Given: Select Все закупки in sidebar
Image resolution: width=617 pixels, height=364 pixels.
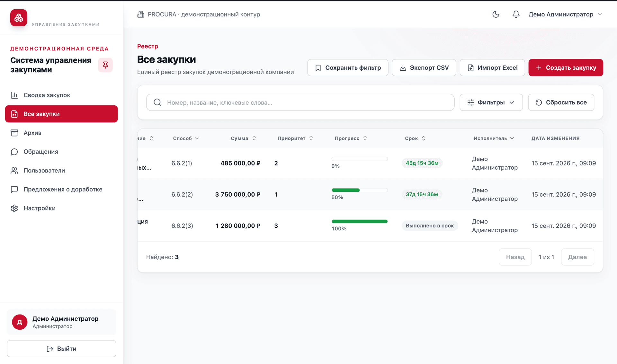Looking at the screenshot, I should click(x=61, y=114).
